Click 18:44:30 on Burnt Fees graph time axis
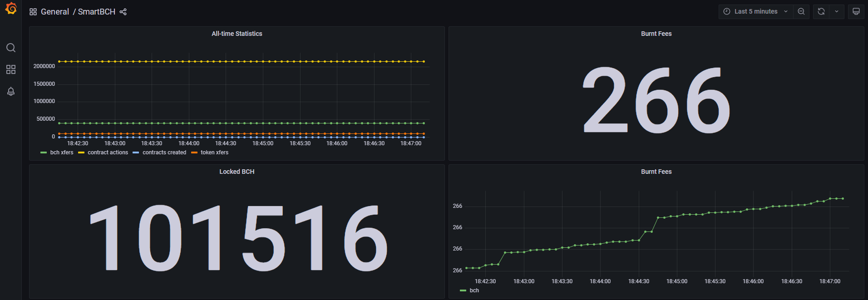868x300 pixels. 639,281
